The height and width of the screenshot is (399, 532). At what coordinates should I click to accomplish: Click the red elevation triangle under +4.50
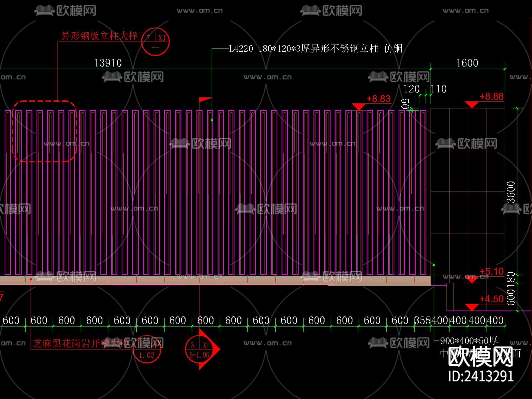point(472,307)
